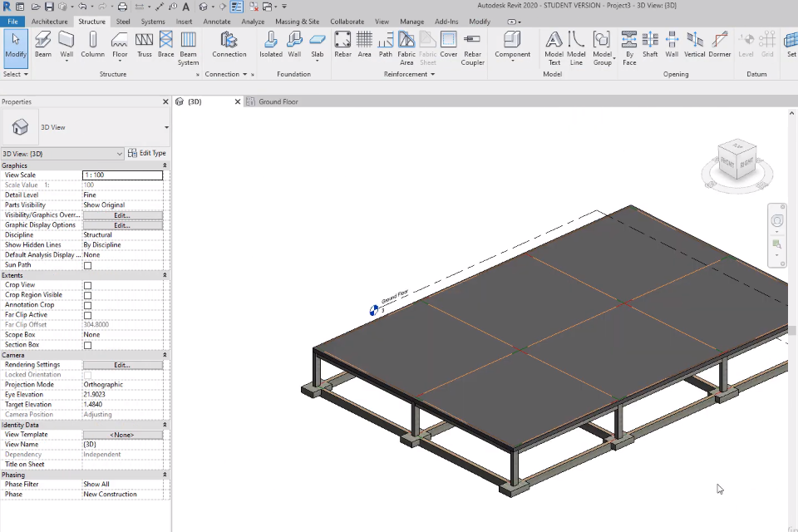
Task: Enable the Sun Path checkbox
Action: (x=87, y=265)
